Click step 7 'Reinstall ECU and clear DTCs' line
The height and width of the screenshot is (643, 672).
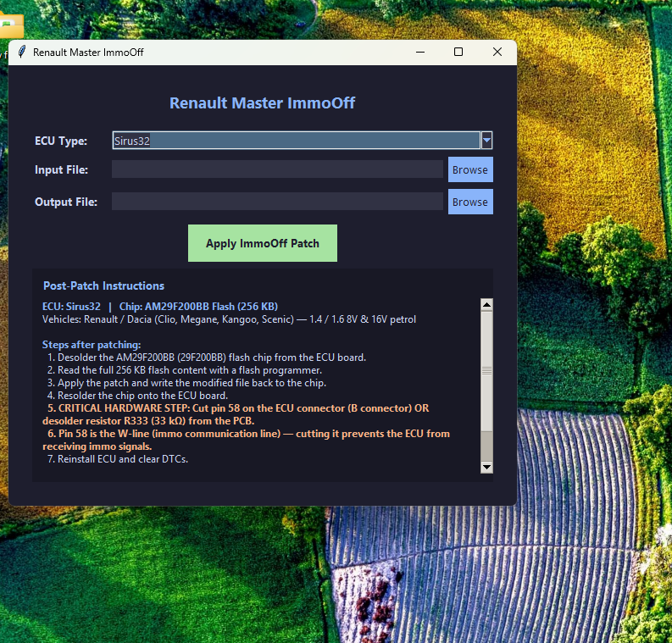[118, 459]
